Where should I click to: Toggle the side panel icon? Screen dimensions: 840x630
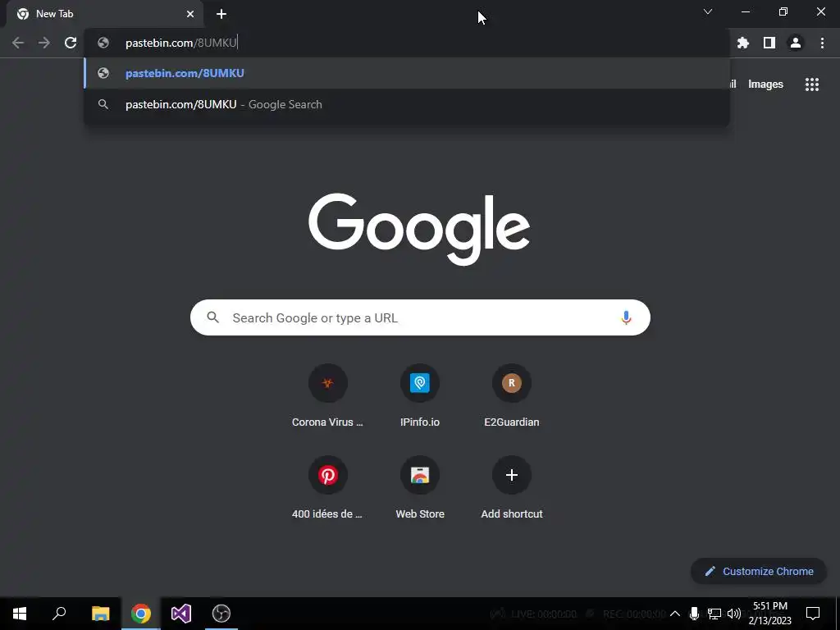769,43
